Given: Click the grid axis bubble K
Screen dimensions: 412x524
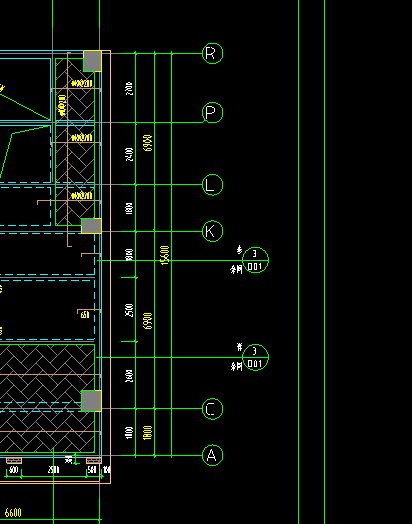Looking at the screenshot, I should (x=213, y=231).
